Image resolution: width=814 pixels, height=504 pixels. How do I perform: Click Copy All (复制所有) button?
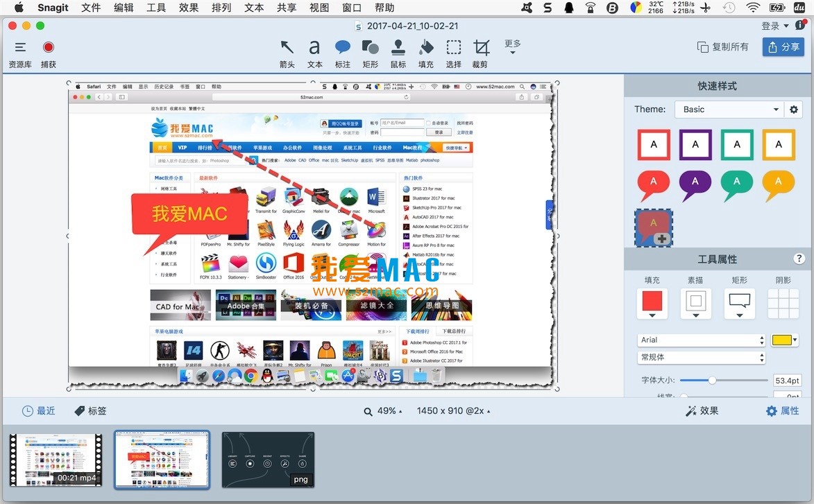(x=722, y=46)
